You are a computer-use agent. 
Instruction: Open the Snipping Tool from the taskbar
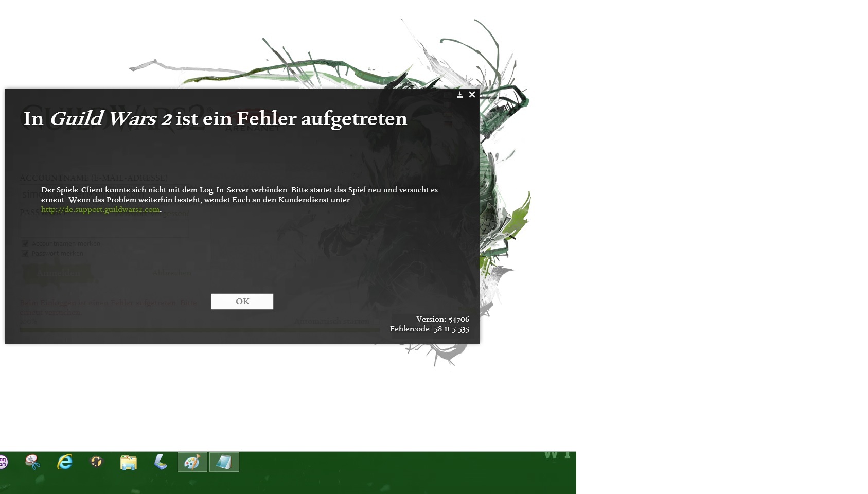coord(32,462)
